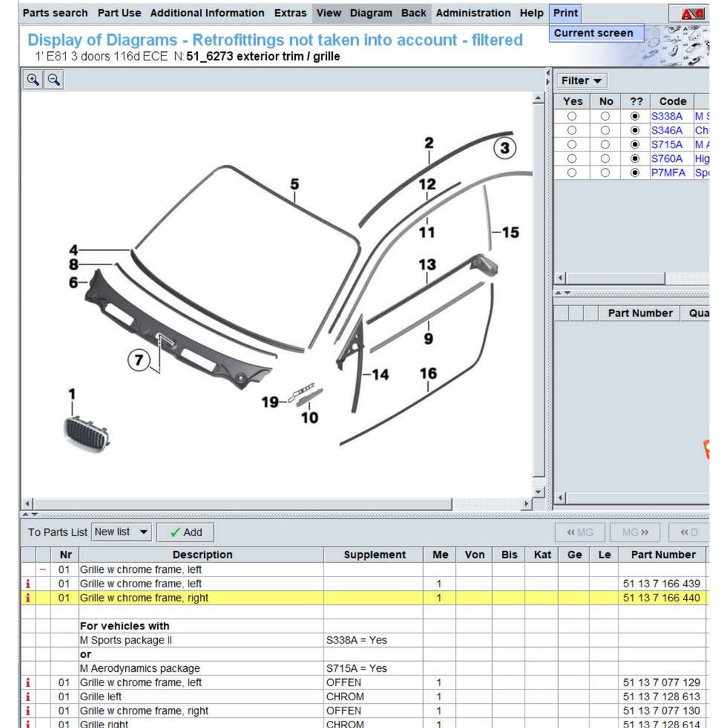Click circled callout 7 in diagram

(x=139, y=360)
